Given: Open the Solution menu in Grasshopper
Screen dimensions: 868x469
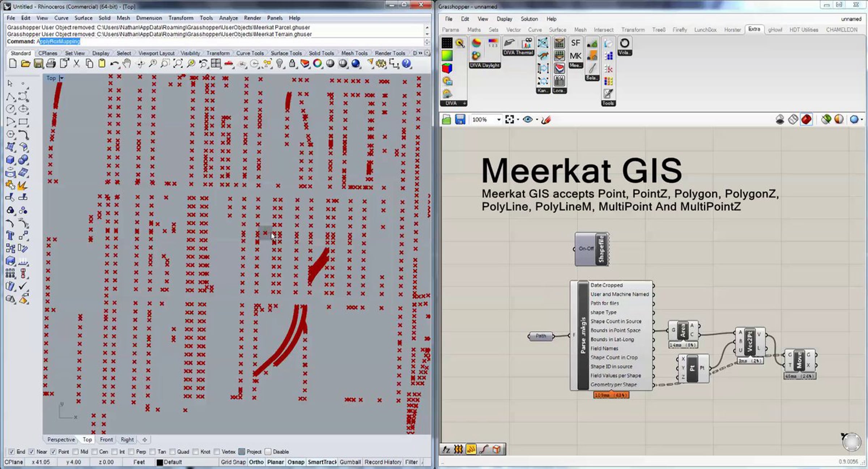Looking at the screenshot, I should pyautogui.click(x=529, y=19).
